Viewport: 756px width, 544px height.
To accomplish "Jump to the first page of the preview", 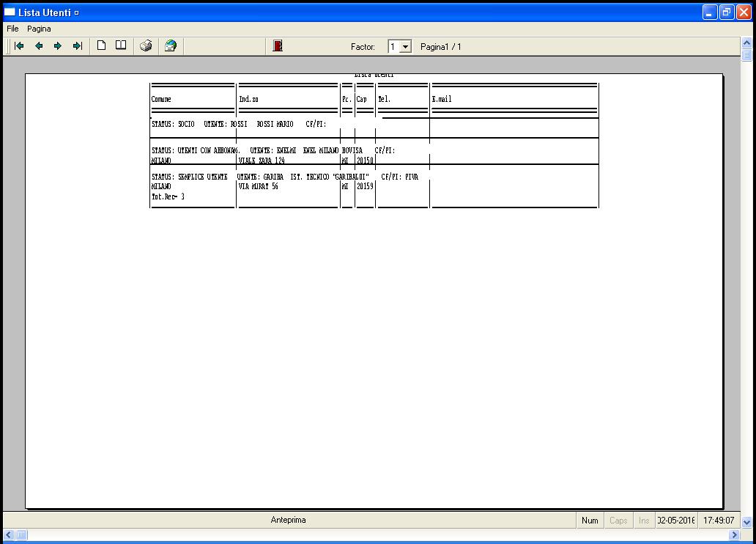I will pyautogui.click(x=19, y=46).
